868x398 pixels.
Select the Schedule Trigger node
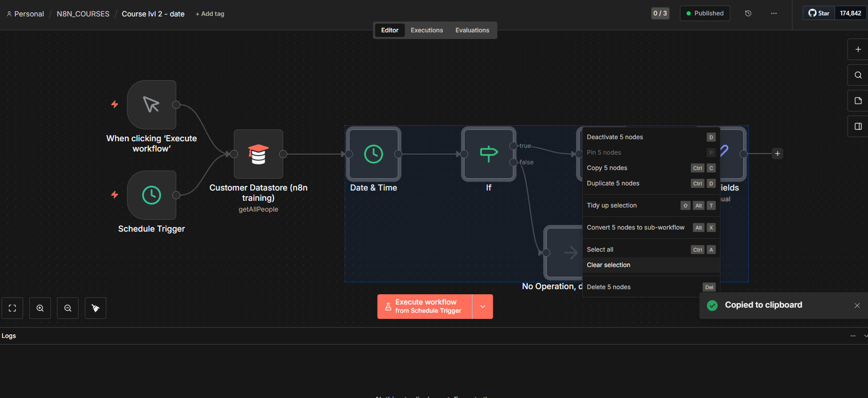pos(152,195)
